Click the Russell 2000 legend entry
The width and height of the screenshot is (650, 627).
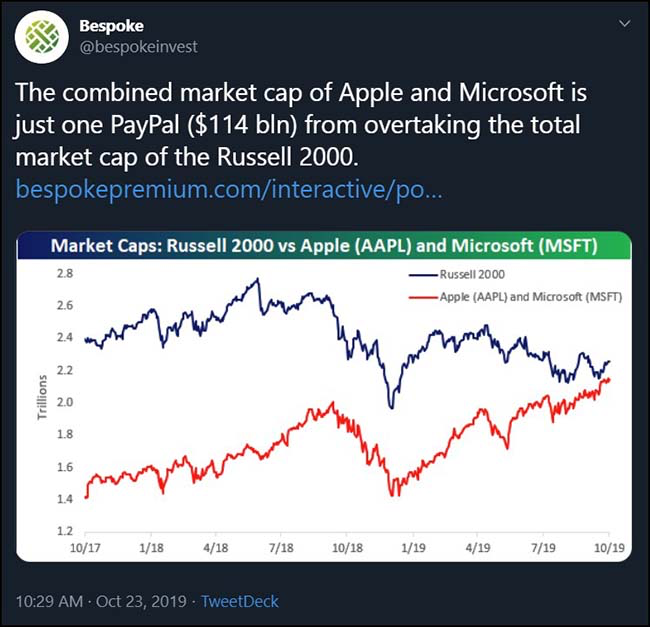point(457,274)
